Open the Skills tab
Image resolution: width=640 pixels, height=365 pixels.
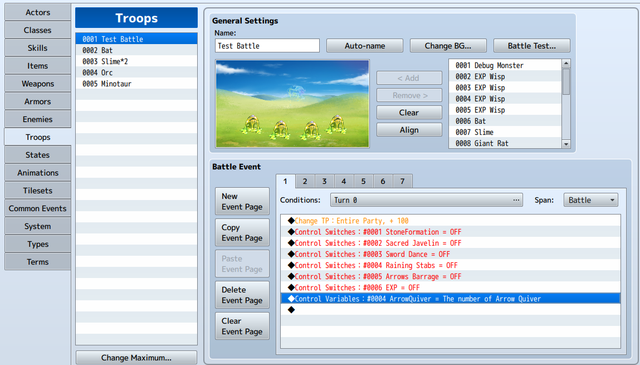[38, 48]
